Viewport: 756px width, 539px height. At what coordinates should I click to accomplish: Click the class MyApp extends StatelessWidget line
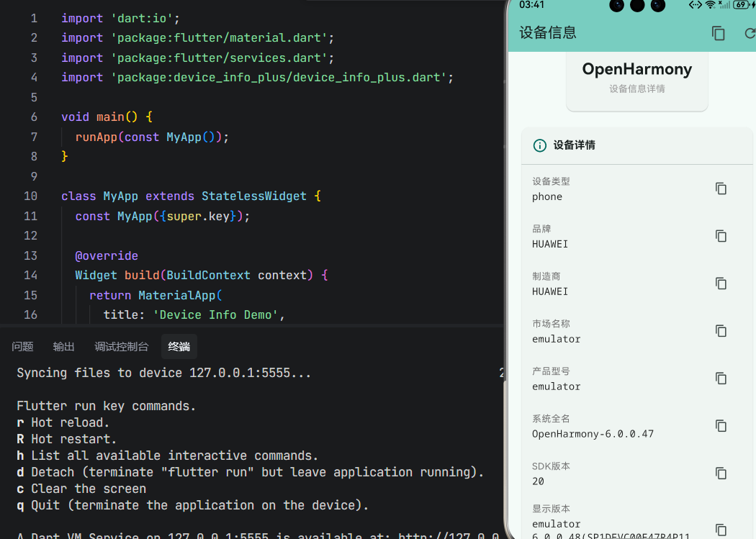click(x=192, y=196)
